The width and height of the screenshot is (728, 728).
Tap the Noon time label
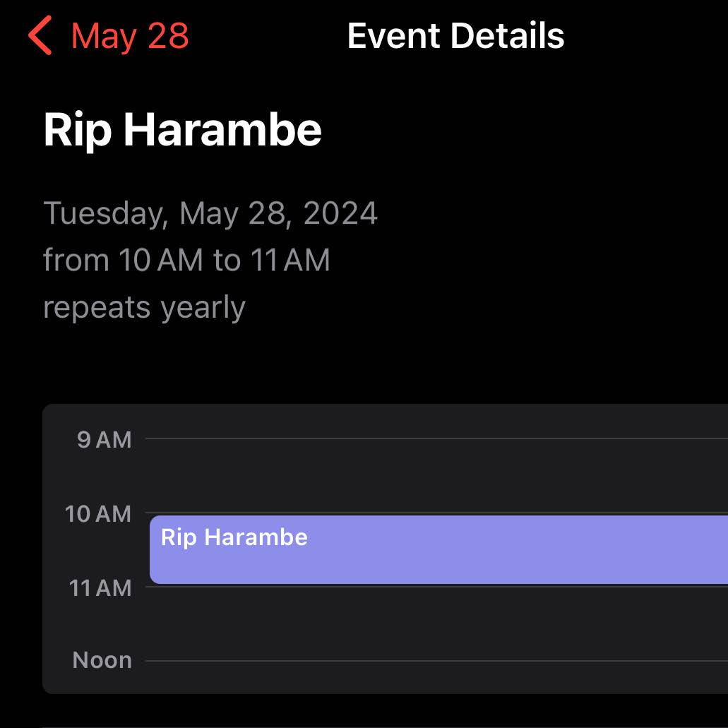(x=102, y=661)
